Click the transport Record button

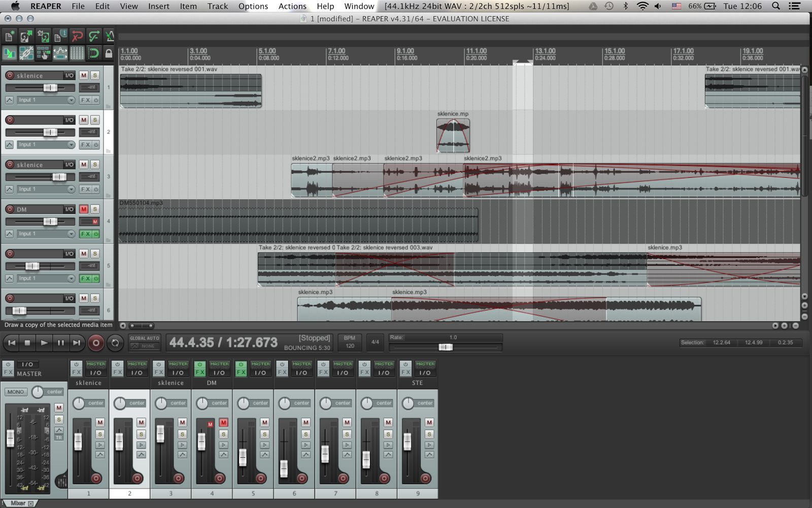coord(96,343)
